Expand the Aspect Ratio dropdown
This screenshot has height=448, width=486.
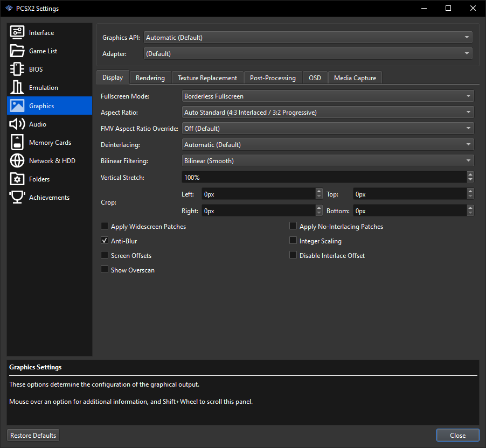(328, 112)
